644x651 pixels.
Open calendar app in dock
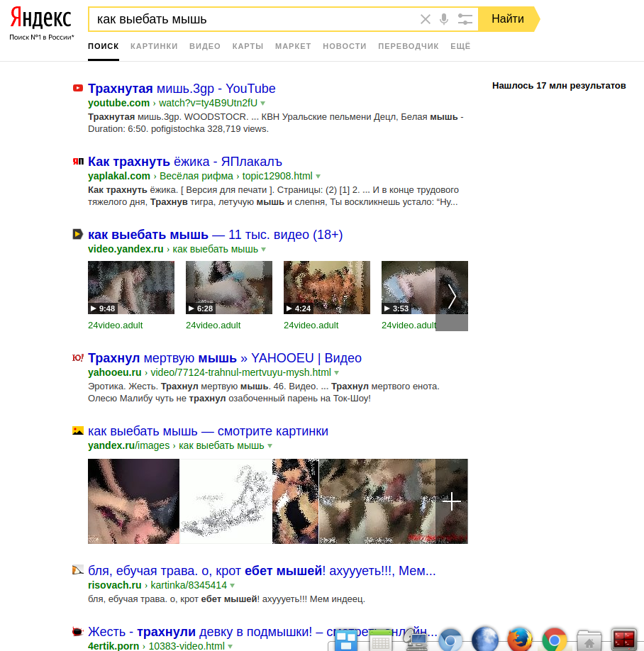click(x=380, y=640)
